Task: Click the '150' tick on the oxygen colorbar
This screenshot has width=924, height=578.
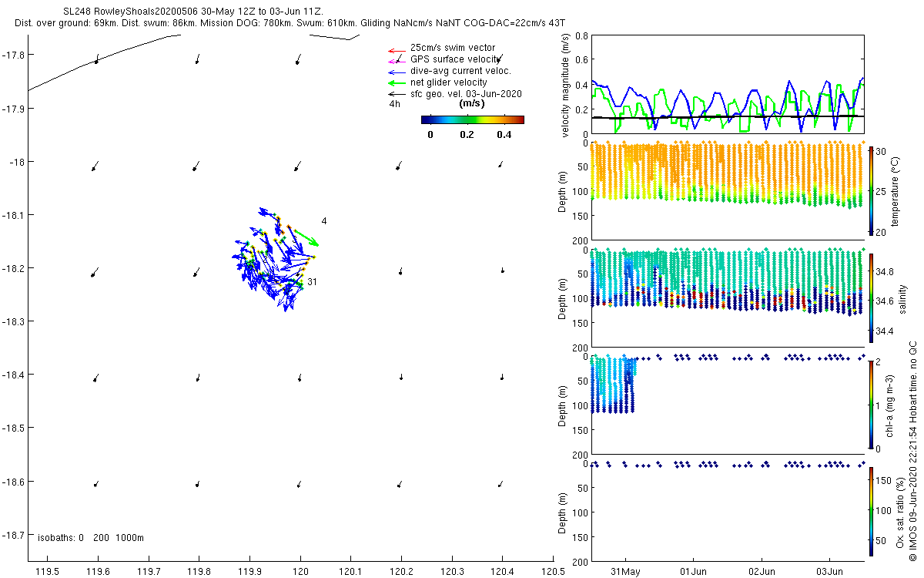Action: pos(884,479)
